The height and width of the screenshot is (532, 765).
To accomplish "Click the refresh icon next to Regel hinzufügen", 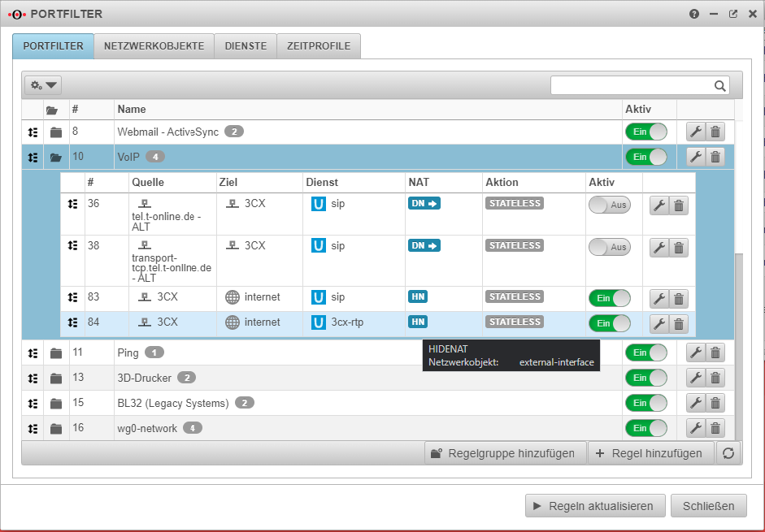I will pyautogui.click(x=728, y=453).
